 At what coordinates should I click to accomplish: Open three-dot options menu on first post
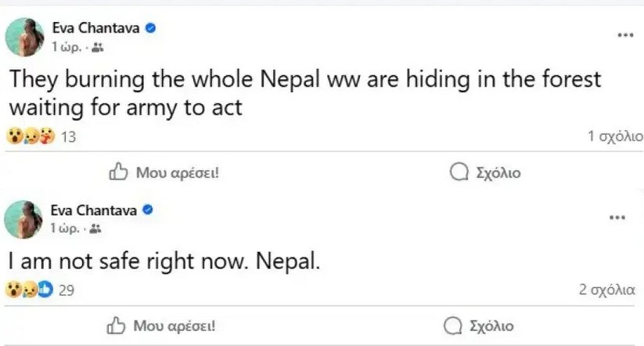(x=624, y=35)
